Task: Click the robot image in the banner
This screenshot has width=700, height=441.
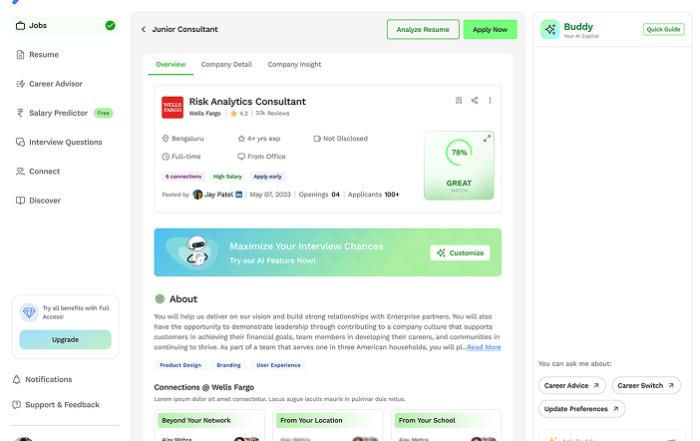Action: click(195, 251)
